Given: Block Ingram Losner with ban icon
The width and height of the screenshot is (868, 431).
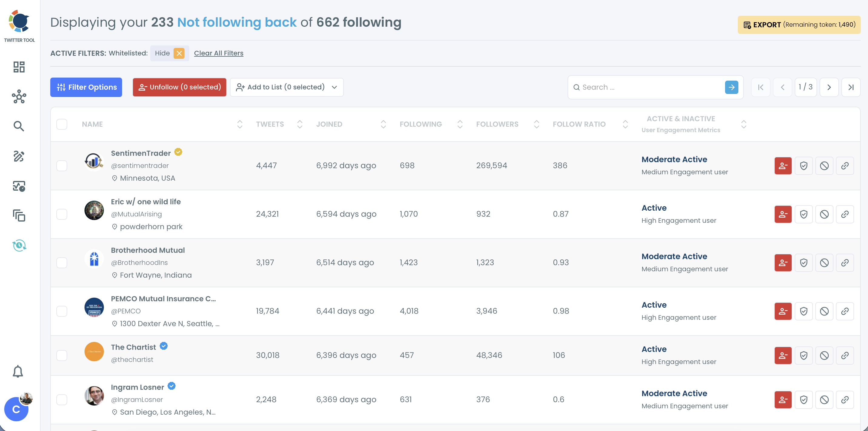Looking at the screenshot, I should (x=824, y=400).
